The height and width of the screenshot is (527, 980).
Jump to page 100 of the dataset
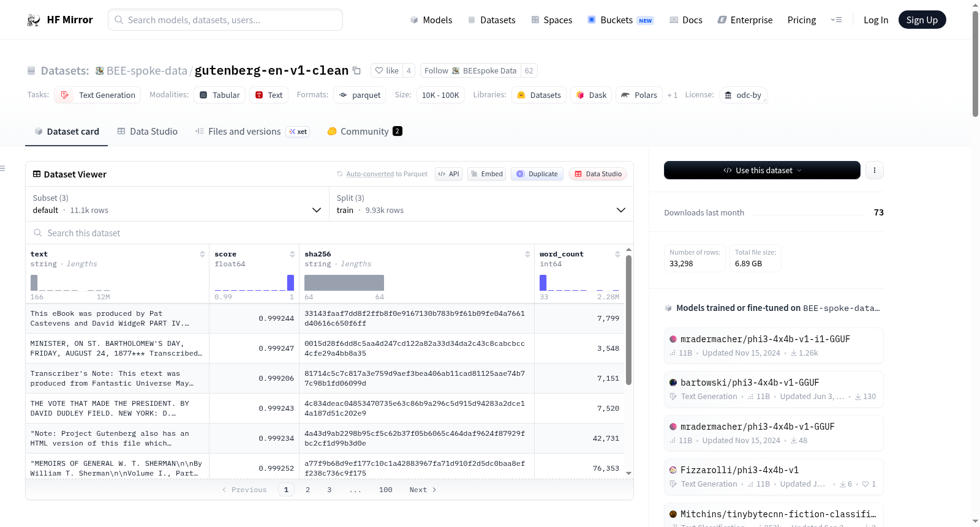pyautogui.click(x=386, y=490)
